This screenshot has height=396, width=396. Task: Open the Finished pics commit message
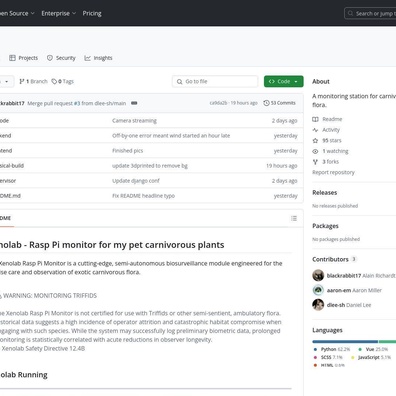(127, 151)
